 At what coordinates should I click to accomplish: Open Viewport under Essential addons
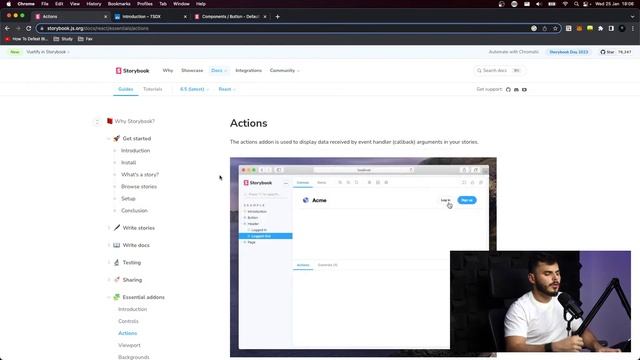click(x=129, y=345)
